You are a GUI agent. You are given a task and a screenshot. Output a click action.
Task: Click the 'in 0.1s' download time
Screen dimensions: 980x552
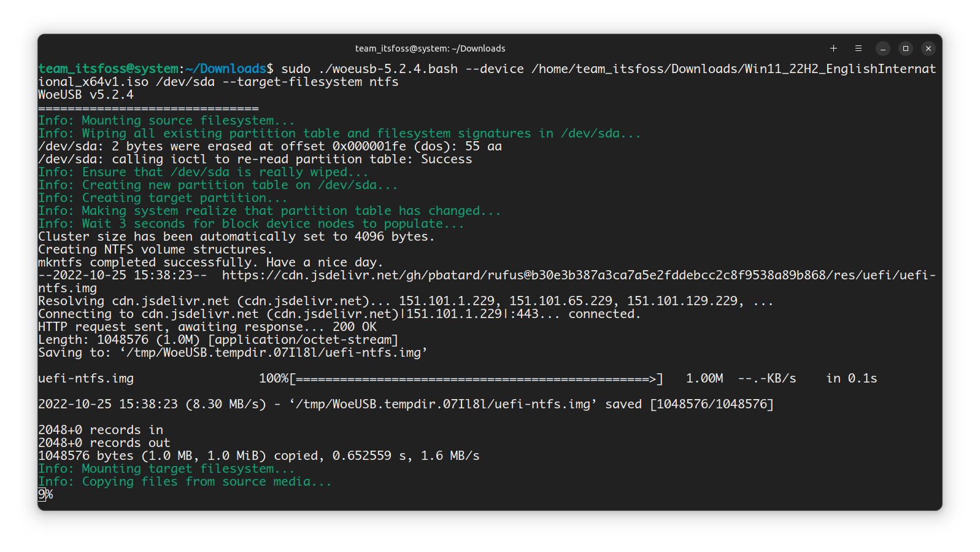pos(852,378)
